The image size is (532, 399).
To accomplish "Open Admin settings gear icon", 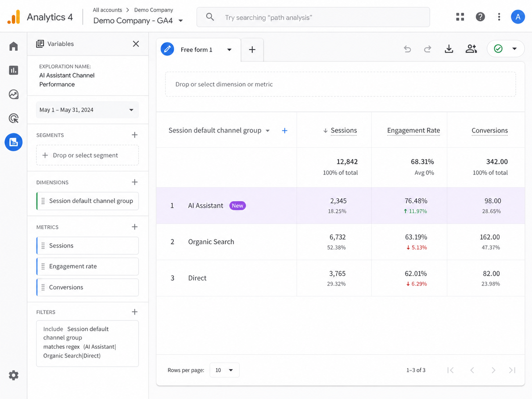I will coord(14,375).
